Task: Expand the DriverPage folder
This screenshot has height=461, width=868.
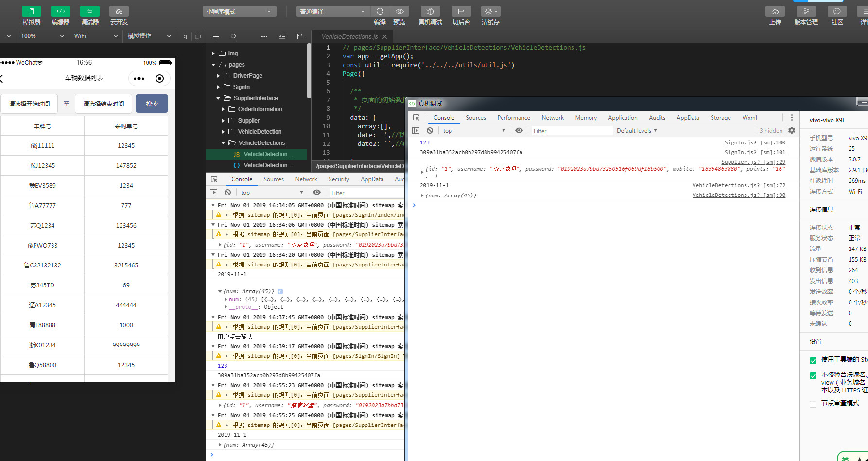Action: [x=218, y=76]
